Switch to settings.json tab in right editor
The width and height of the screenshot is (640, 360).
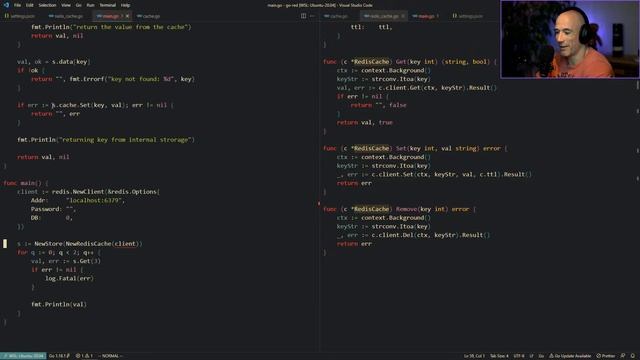click(x=468, y=16)
